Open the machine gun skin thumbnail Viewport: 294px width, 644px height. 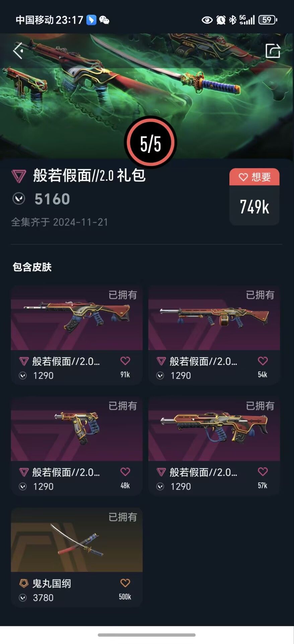point(214,318)
